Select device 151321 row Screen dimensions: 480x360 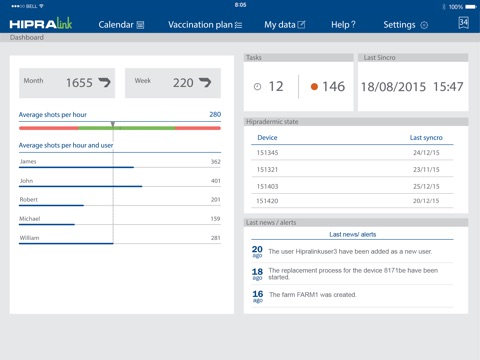[352, 169]
